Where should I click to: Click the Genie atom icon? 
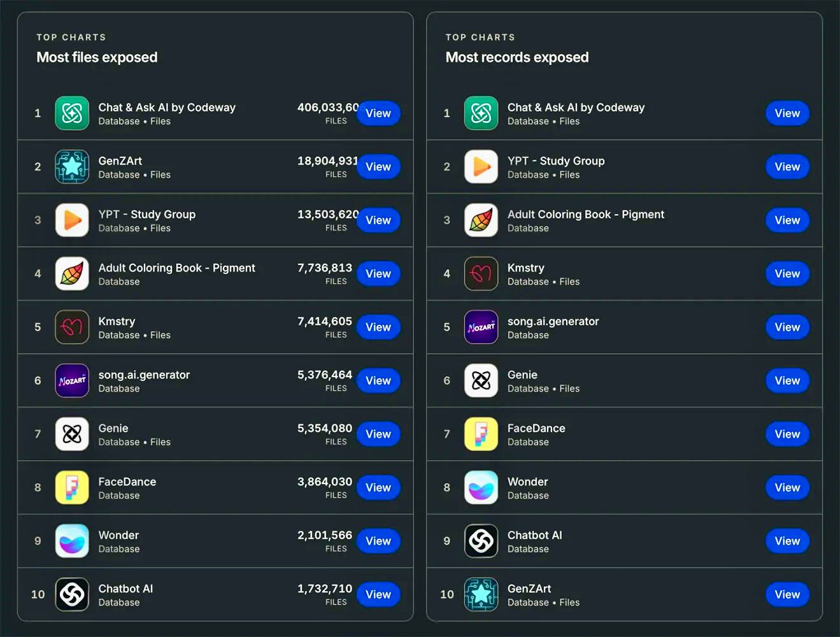click(72, 434)
